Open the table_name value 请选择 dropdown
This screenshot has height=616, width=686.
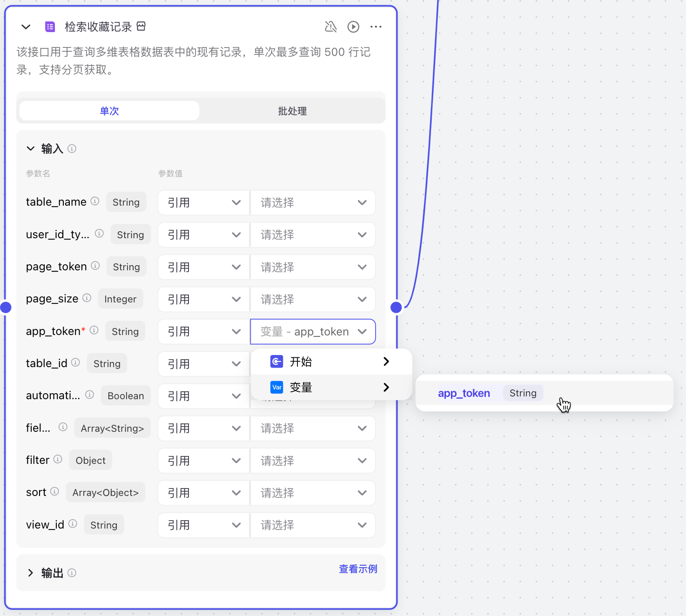pyautogui.click(x=313, y=202)
